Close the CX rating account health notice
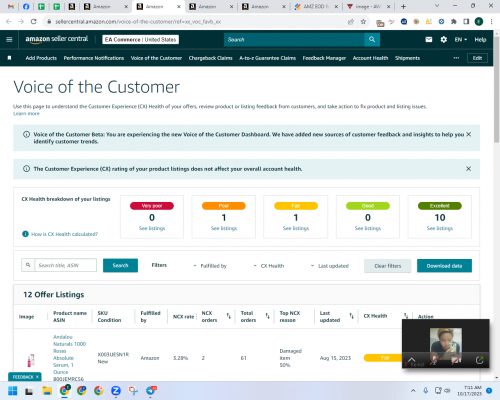This screenshot has height=400, width=500. [468, 169]
